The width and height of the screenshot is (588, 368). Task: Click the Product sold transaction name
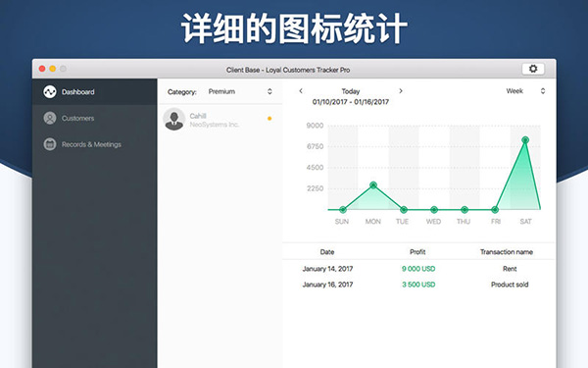tap(510, 285)
